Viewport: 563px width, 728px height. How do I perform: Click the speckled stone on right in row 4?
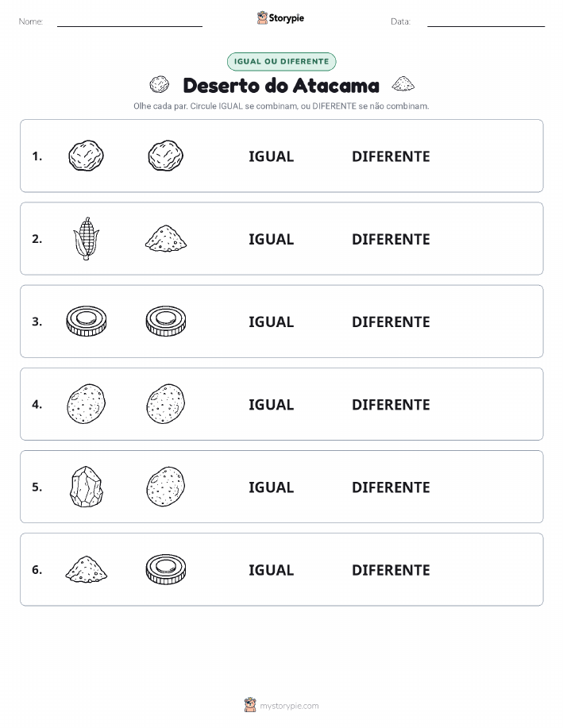[x=166, y=404]
